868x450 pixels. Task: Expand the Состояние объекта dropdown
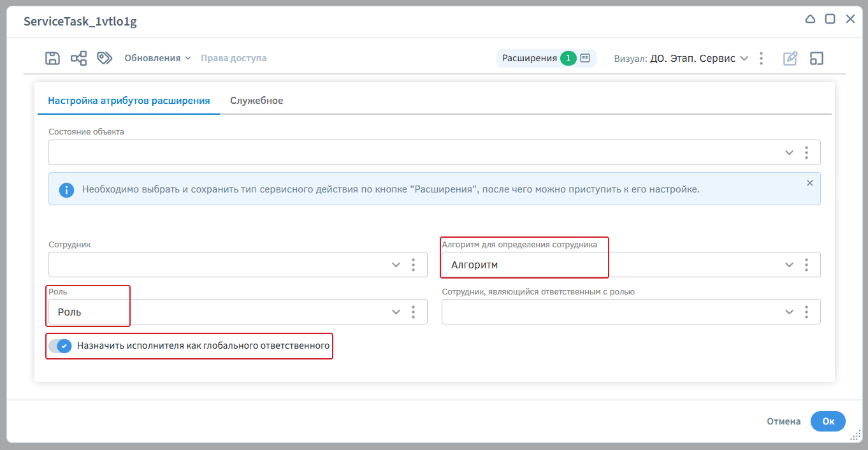(x=789, y=153)
